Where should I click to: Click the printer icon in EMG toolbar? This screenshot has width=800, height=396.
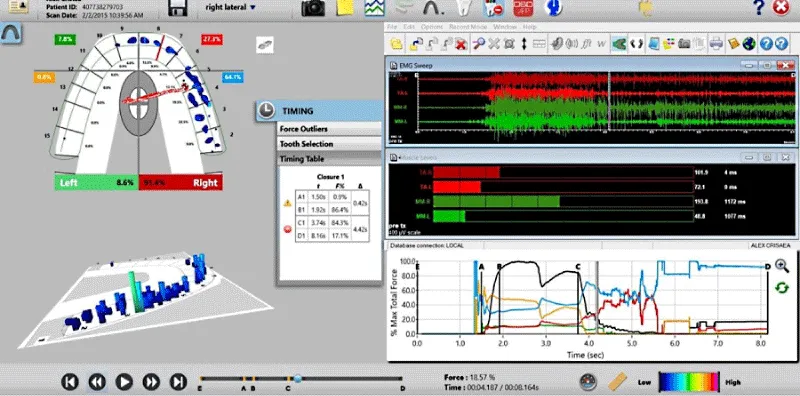[716, 44]
